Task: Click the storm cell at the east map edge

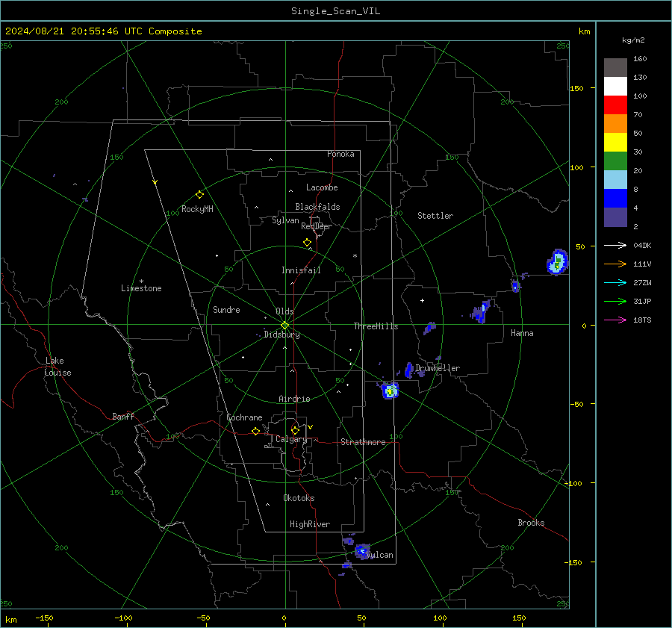Action: [x=557, y=262]
